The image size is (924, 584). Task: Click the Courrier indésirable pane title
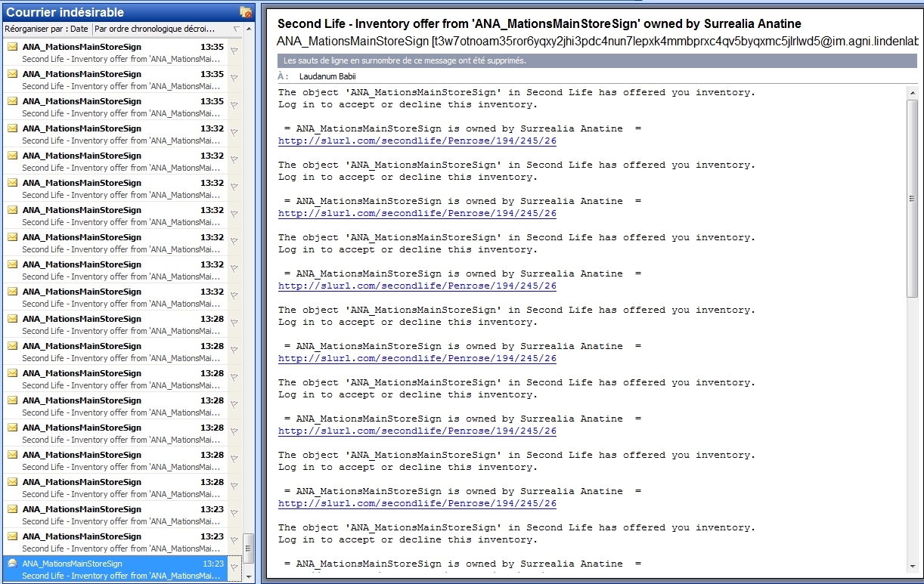[65, 12]
